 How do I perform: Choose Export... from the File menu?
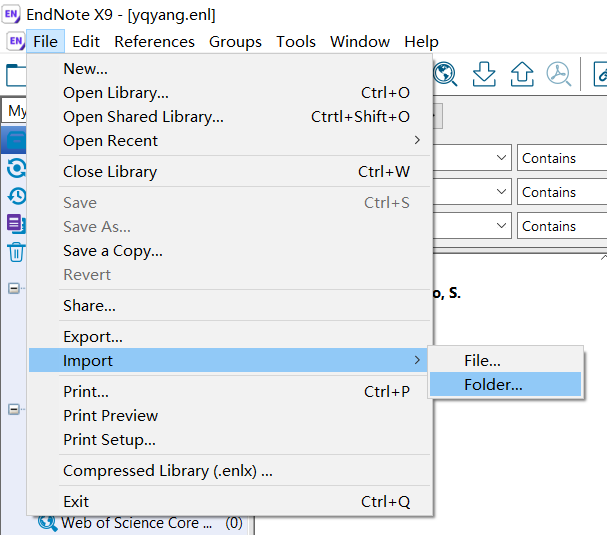click(230, 337)
